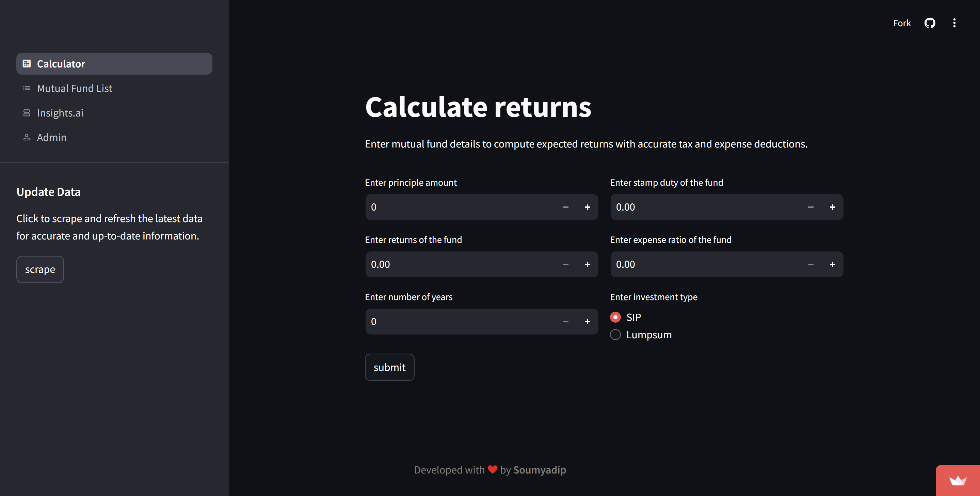Submit the mutual fund calculation form
The width and height of the screenshot is (980, 496).
[x=389, y=367]
